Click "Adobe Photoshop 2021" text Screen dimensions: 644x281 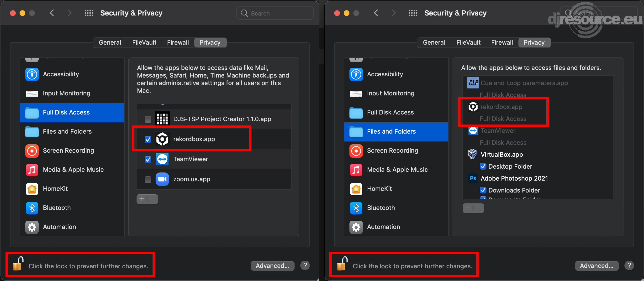tap(514, 178)
